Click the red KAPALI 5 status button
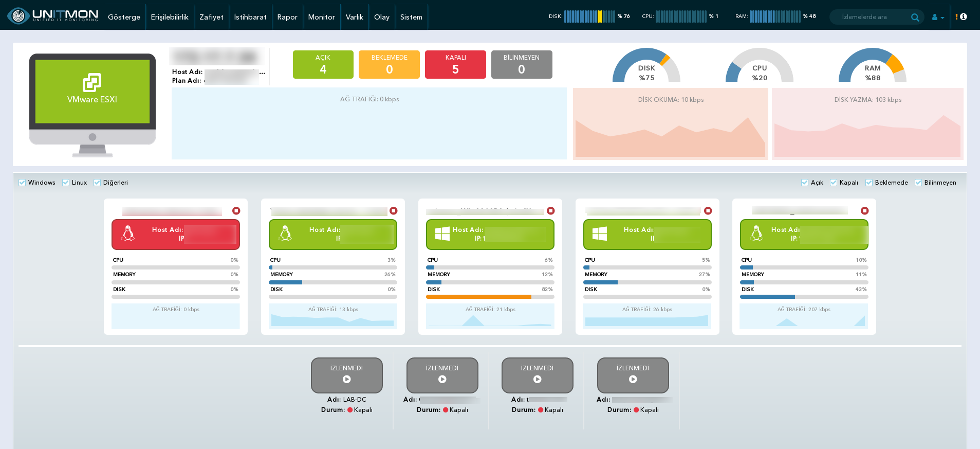The height and width of the screenshot is (449, 980). (x=455, y=64)
